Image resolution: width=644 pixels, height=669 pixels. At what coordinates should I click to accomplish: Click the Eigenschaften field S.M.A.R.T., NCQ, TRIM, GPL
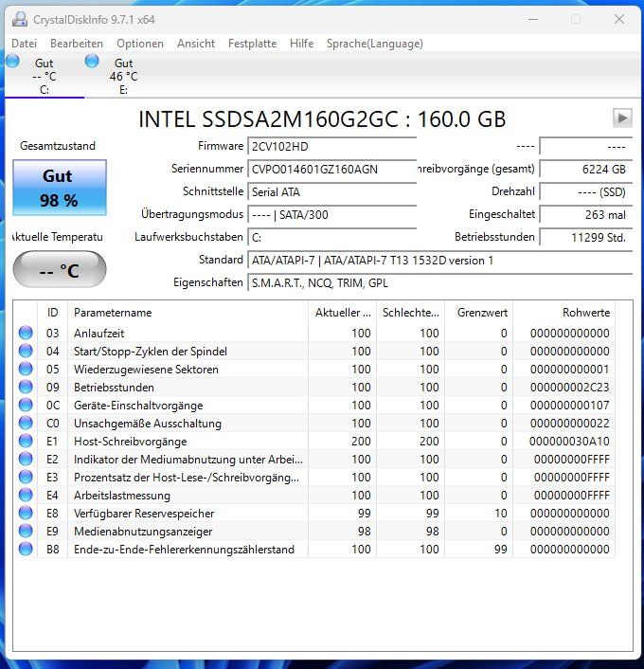pyautogui.click(x=439, y=282)
